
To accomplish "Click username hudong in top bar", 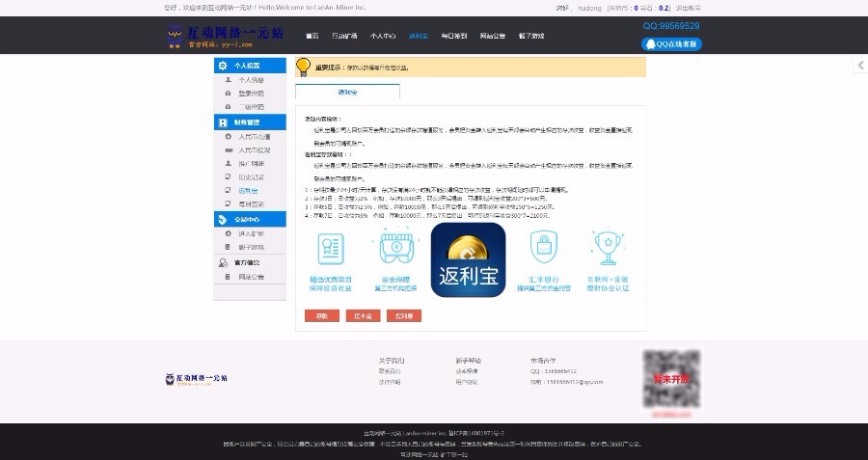I will pos(589,9).
